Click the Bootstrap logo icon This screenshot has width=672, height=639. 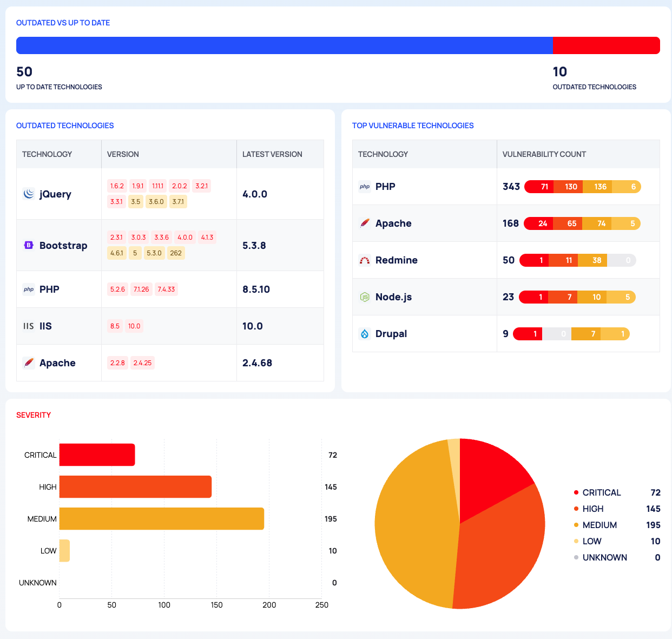(29, 245)
